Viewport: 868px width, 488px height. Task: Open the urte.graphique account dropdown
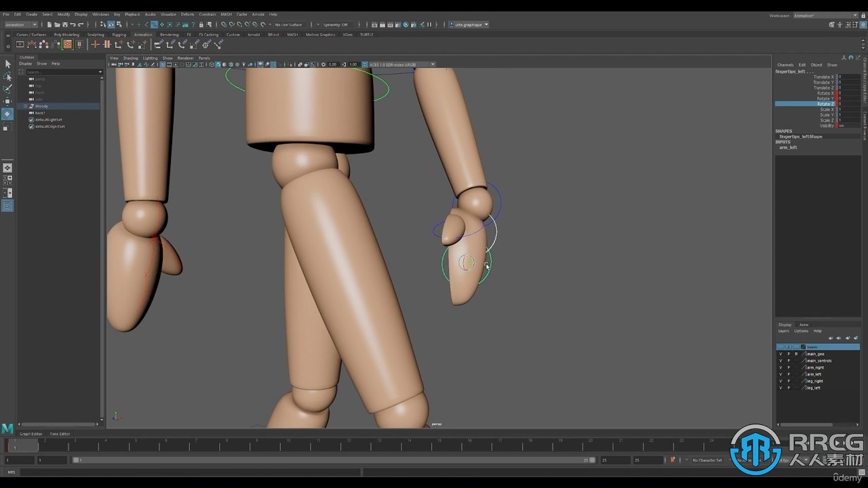click(469, 24)
